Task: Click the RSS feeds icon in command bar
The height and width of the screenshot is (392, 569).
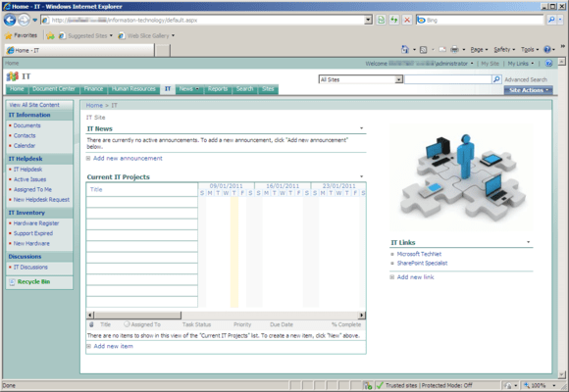Action: click(x=423, y=50)
